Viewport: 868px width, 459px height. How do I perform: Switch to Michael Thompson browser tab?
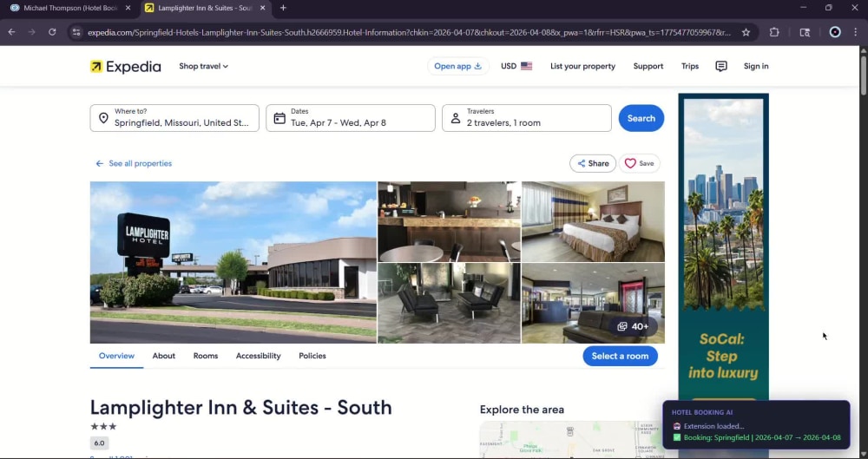70,9
